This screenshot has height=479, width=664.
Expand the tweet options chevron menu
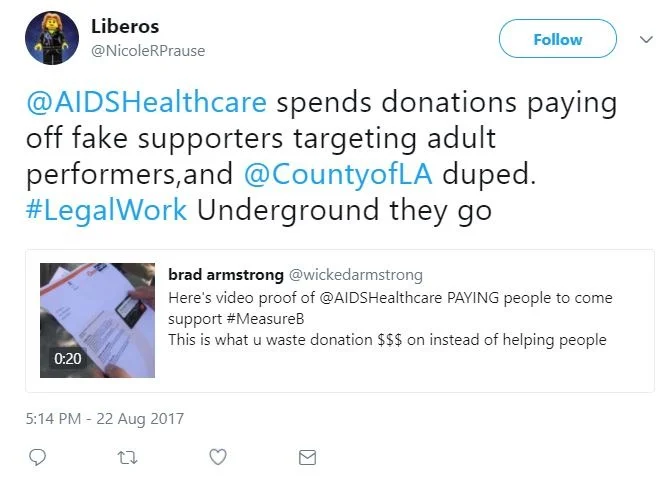coord(646,40)
